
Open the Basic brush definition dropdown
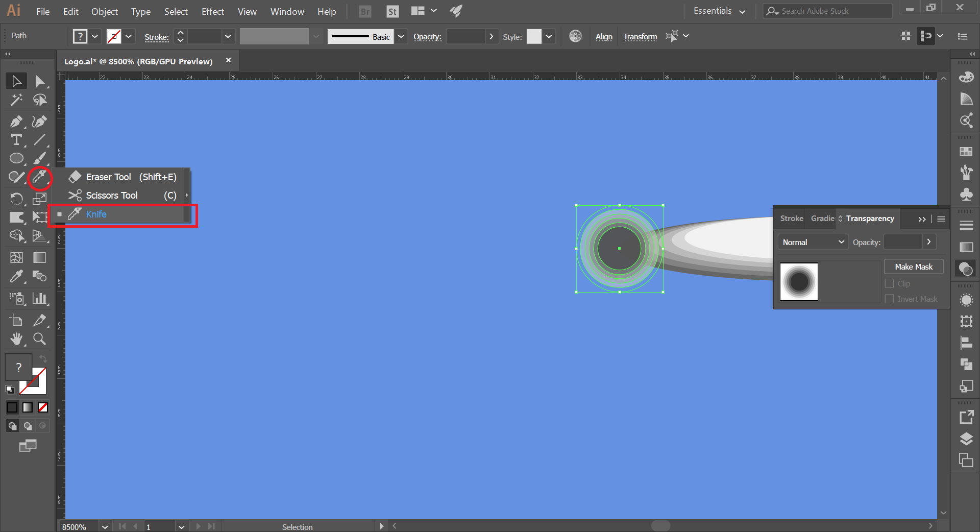click(x=401, y=36)
